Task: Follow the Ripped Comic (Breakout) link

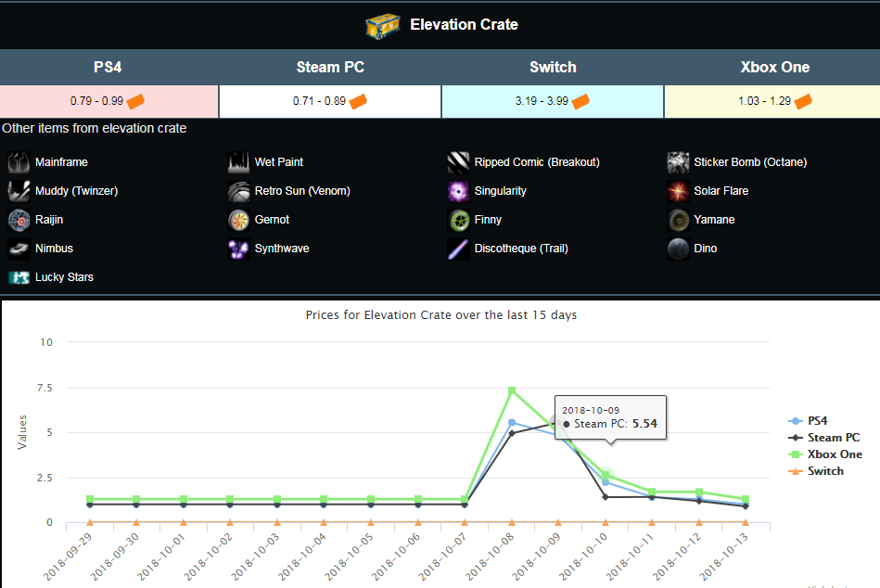Action: click(537, 162)
